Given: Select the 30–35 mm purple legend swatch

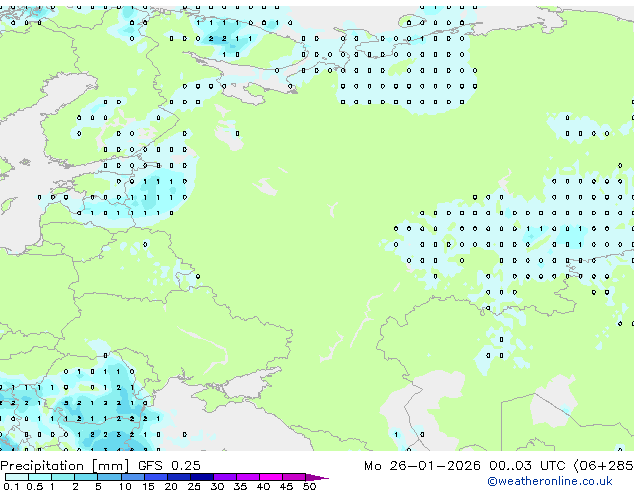Looking at the screenshot, I should [224, 477].
